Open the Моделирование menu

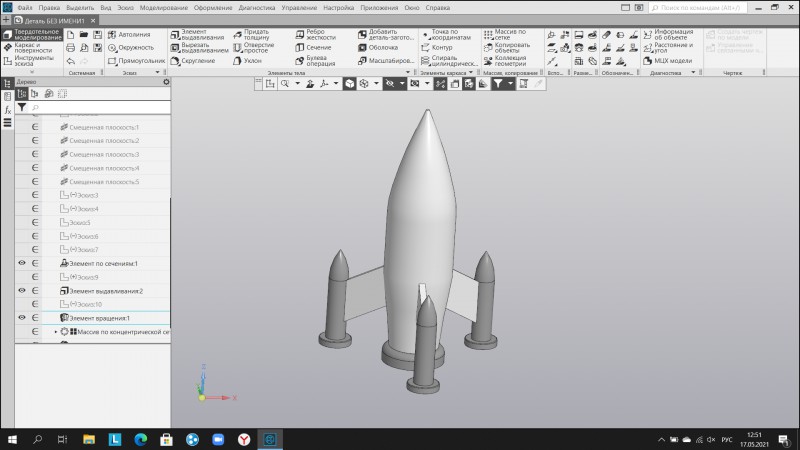click(x=164, y=8)
